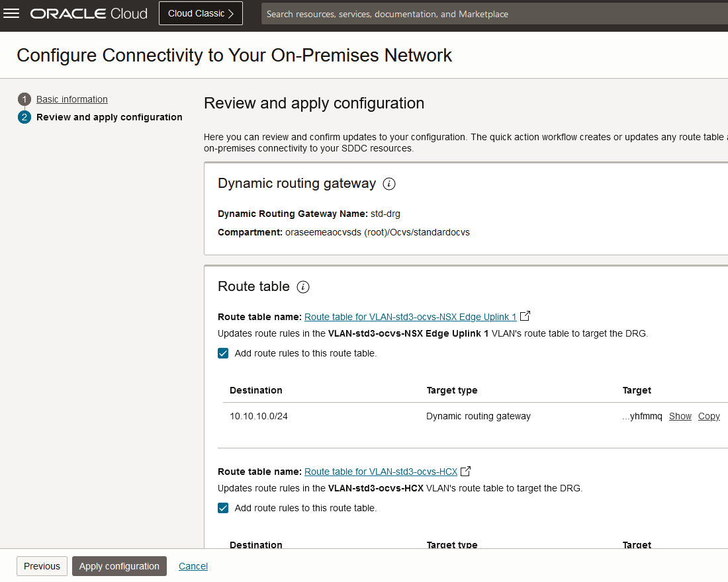
Task: Expand the Cloud Classic region switcher
Action: pyautogui.click(x=201, y=13)
